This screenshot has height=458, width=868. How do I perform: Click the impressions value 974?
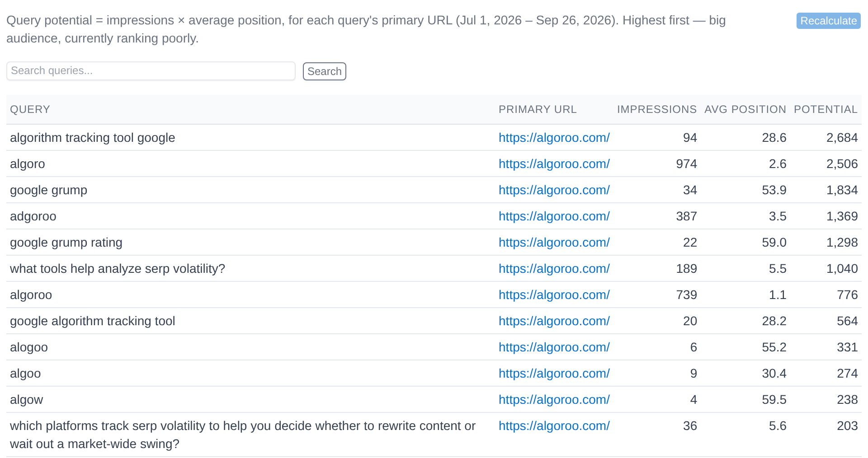tap(686, 164)
